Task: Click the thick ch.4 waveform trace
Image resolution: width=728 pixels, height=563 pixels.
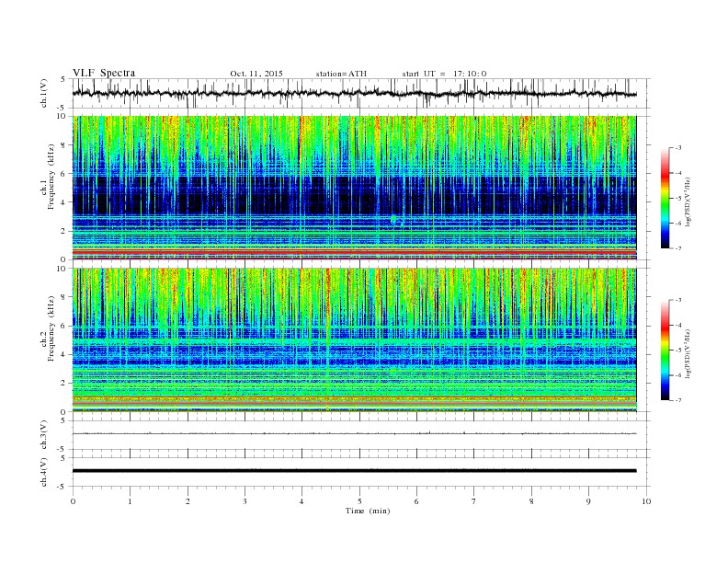Action: click(354, 471)
